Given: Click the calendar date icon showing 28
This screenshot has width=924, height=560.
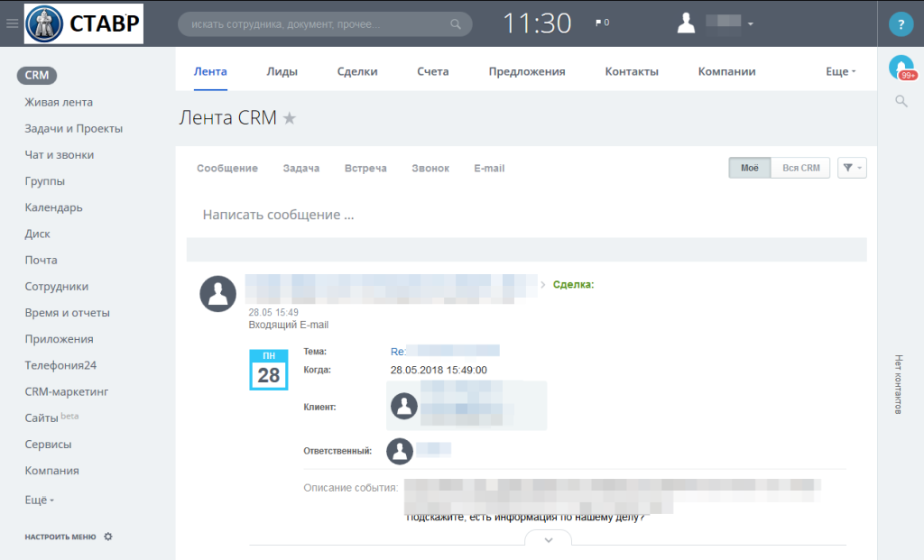Looking at the screenshot, I should [269, 370].
